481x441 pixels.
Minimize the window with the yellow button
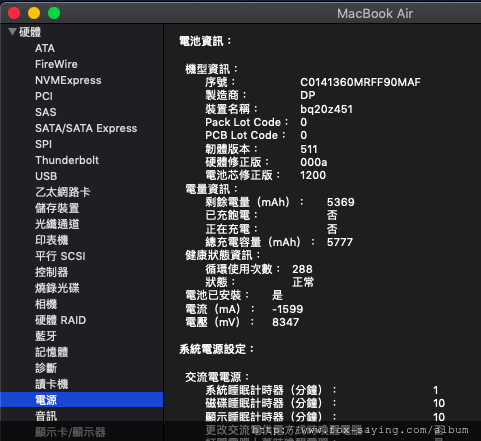tap(34, 13)
